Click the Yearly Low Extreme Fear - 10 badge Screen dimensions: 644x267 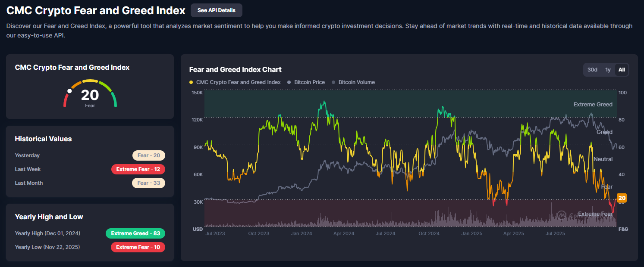(x=138, y=247)
